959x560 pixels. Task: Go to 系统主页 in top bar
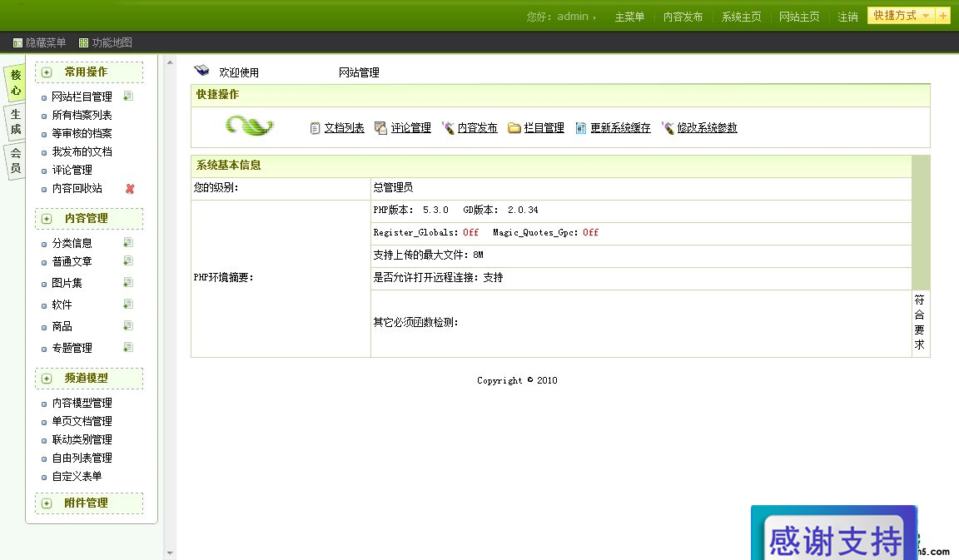point(741,17)
